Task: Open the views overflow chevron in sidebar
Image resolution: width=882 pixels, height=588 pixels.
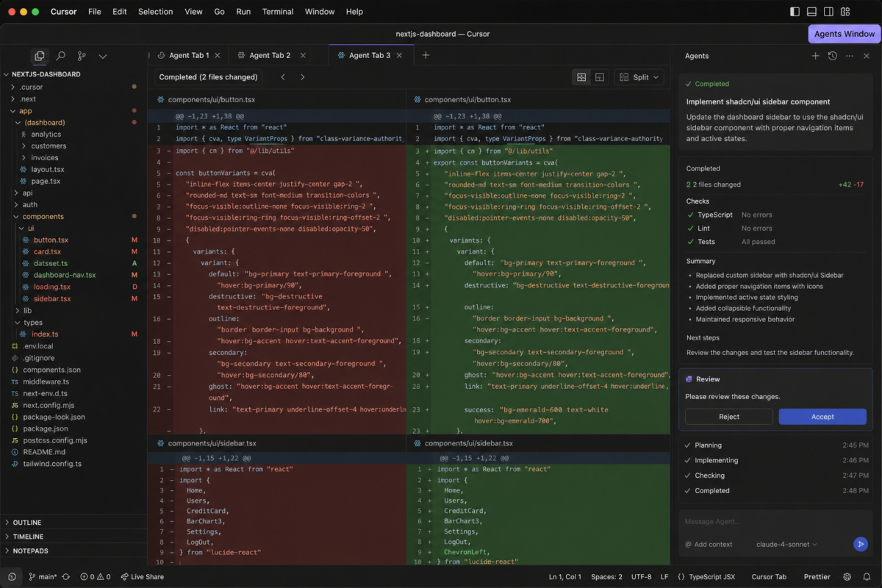Action: click(x=103, y=56)
